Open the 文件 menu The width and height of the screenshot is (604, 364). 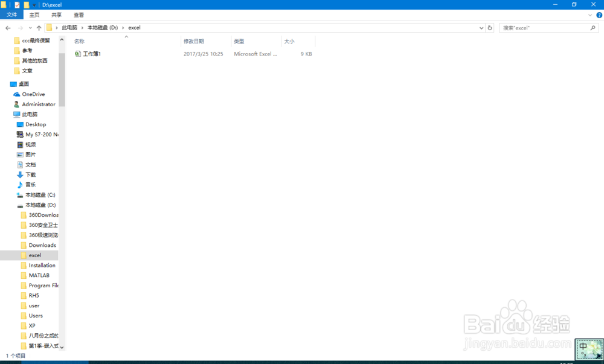pyautogui.click(x=11, y=14)
